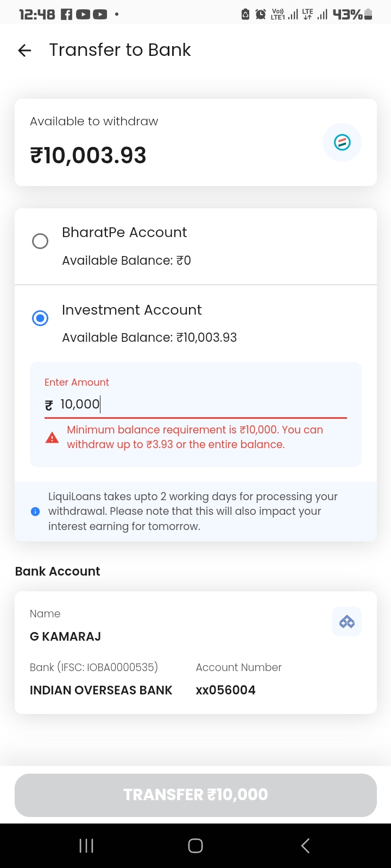Tap the Indian Overseas Bank logo icon

click(x=346, y=622)
